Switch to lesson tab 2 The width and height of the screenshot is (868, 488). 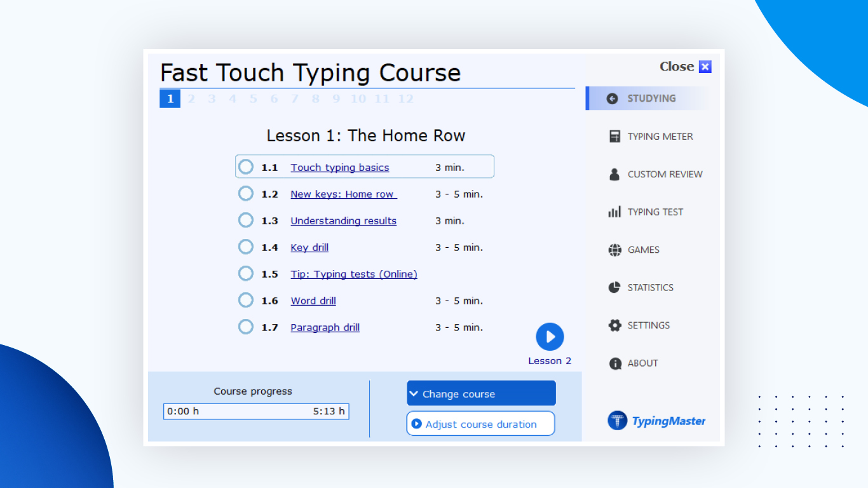pos(191,98)
